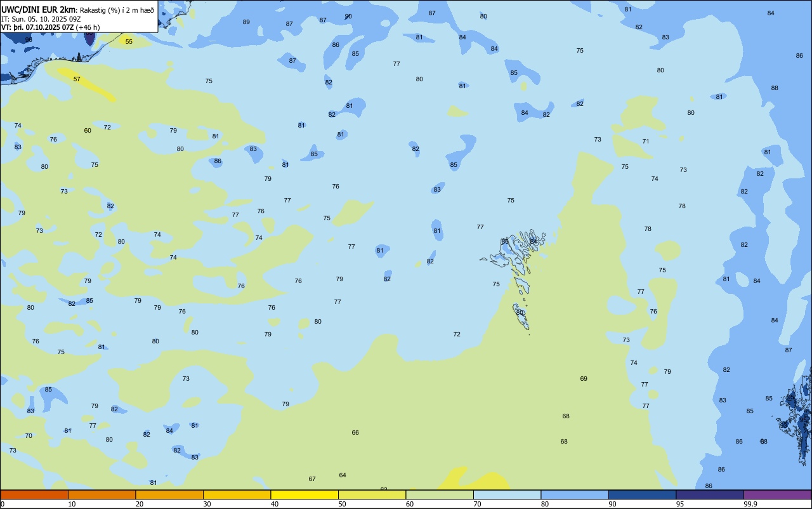Select the 90–95 dark blue legend segment
Viewport: 812px width, 509px height.
642,494
